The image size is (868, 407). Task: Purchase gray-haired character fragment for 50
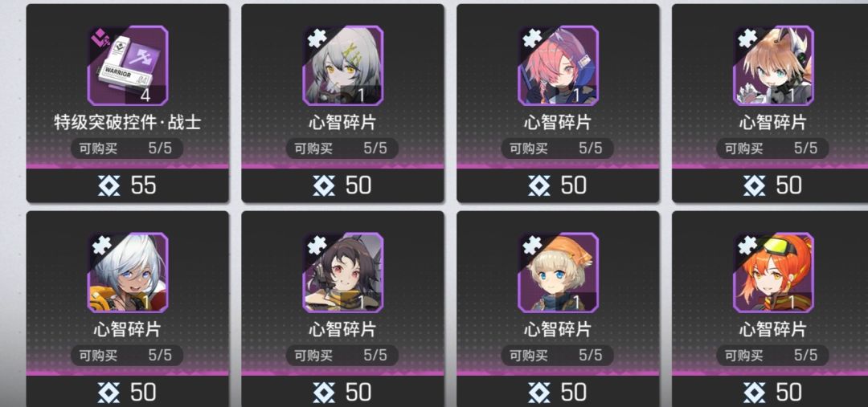pyautogui.click(x=342, y=185)
